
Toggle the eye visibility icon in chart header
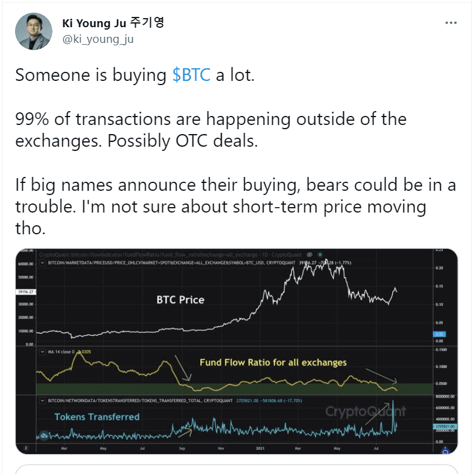309,255
